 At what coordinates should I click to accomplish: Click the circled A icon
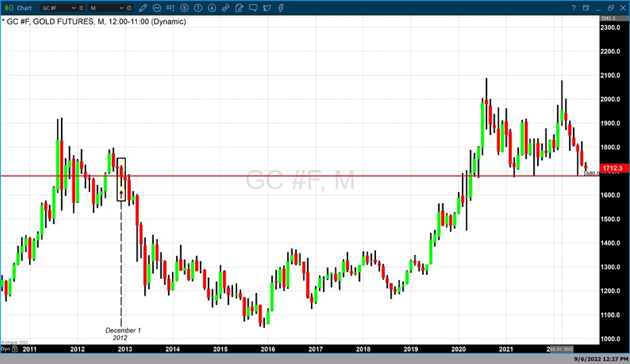(212, 8)
